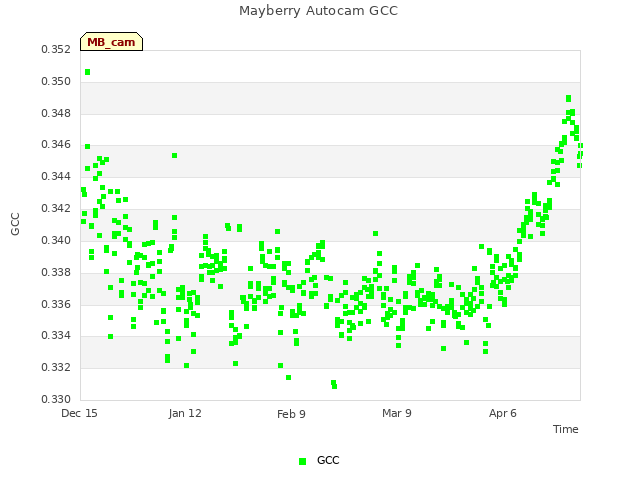Screen dimensions: 640x480
Task: Click the chart title Mayberry Autocam GCC
Action: tap(318, 11)
